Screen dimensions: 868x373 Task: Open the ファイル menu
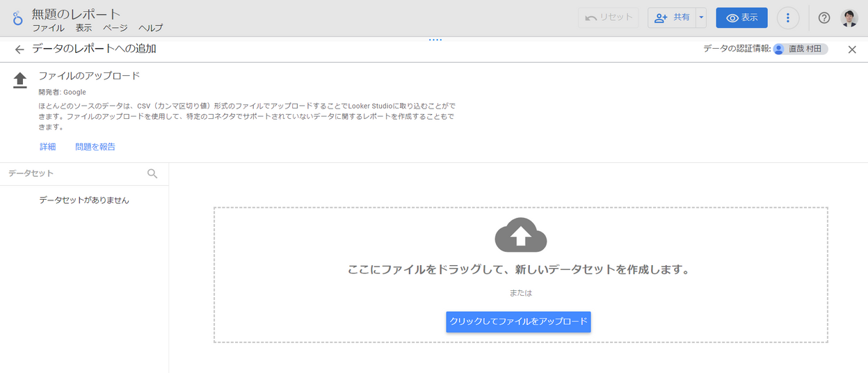click(x=48, y=28)
